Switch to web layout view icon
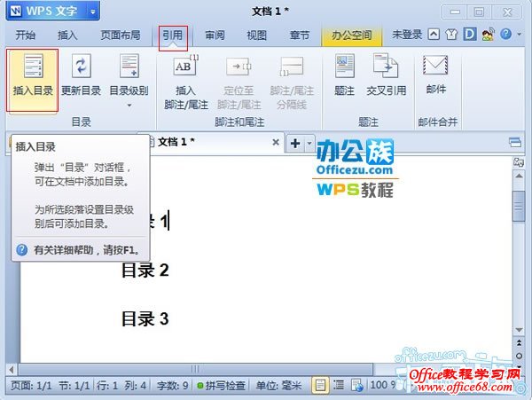Image resolution: width=532 pixels, height=400 pixels. (356, 385)
